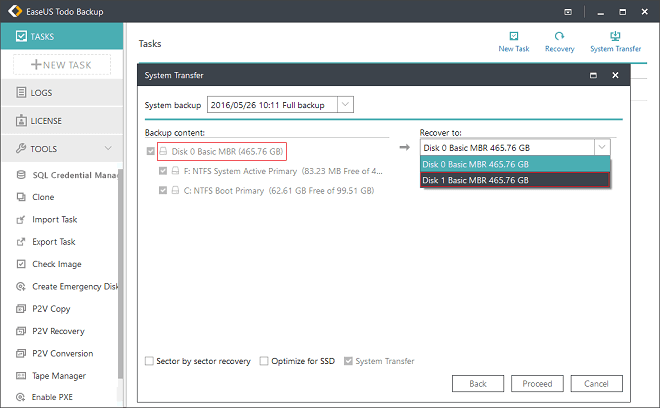
Task: Open the Tools sidebar section
Action: pos(62,148)
